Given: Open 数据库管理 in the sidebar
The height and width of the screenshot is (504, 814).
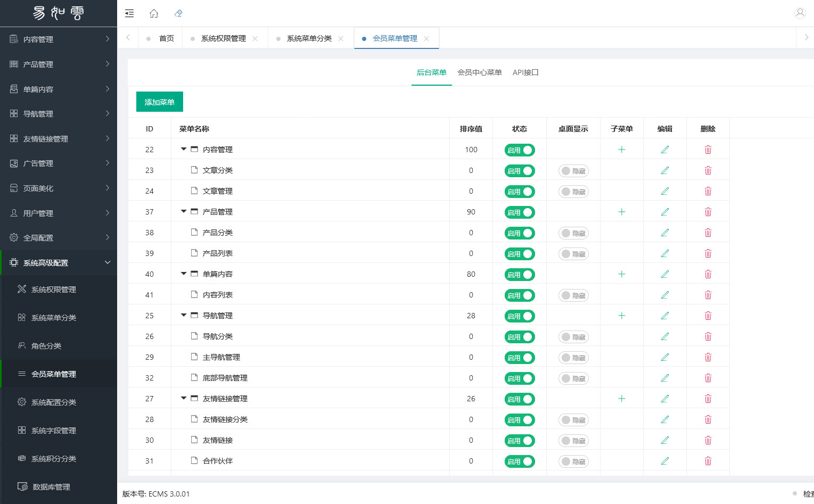Looking at the screenshot, I should click(59, 487).
